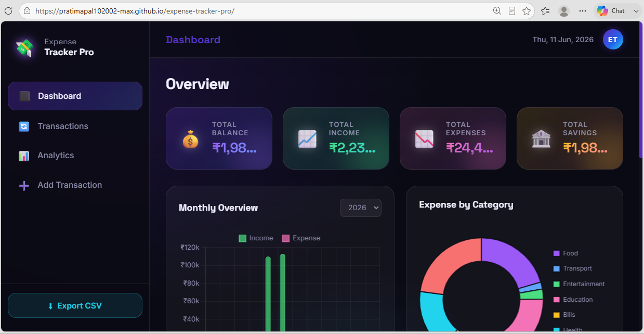The width and height of the screenshot is (644, 334).
Task: Click the Total Expenses card
Action: click(453, 138)
